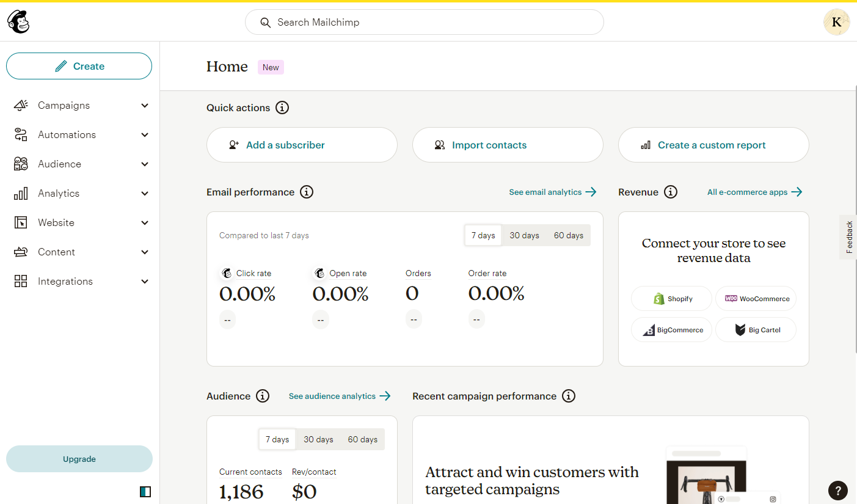The image size is (857, 504).
Task: Click the Website browser icon
Action: click(21, 223)
